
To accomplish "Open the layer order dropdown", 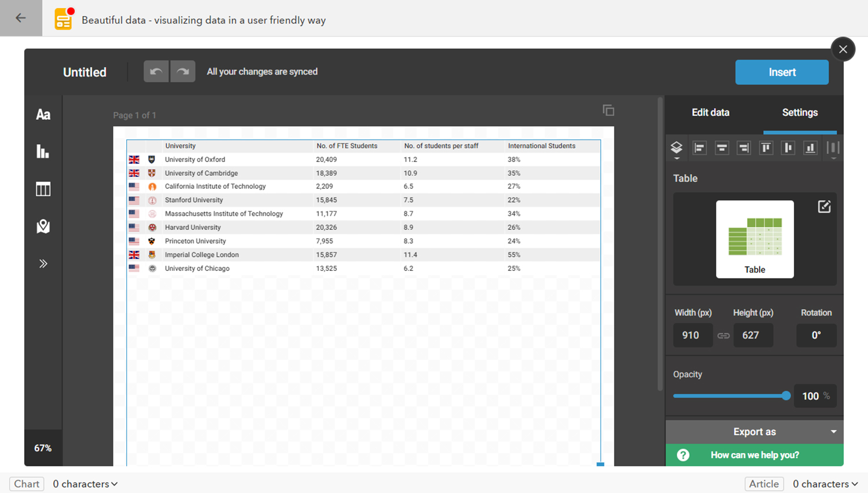I will [x=676, y=149].
